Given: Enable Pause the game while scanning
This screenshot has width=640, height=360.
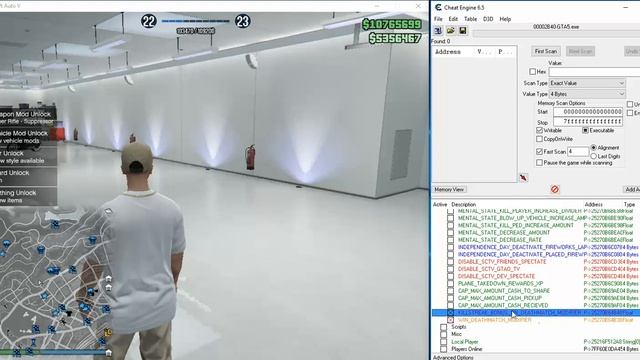Looking at the screenshot, I should click(x=539, y=162).
